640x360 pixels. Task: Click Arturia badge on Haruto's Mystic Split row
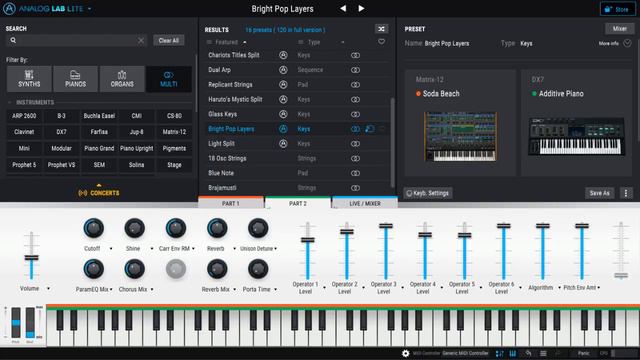click(x=283, y=99)
